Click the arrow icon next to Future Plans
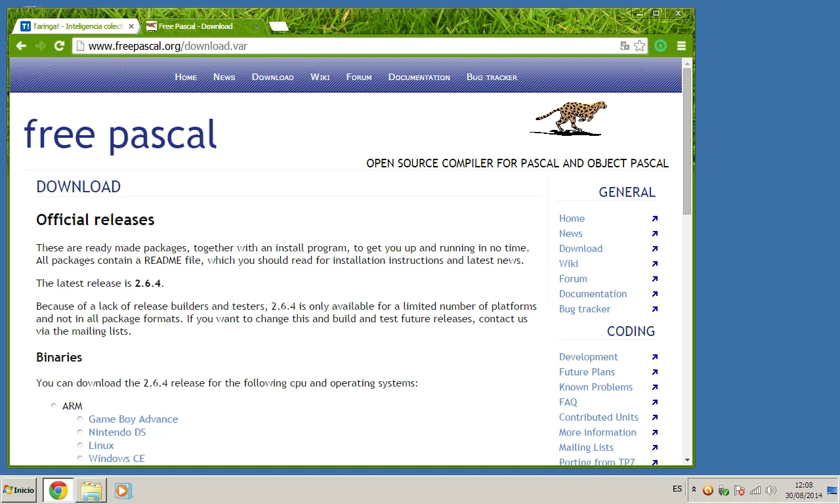 pyautogui.click(x=654, y=372)
